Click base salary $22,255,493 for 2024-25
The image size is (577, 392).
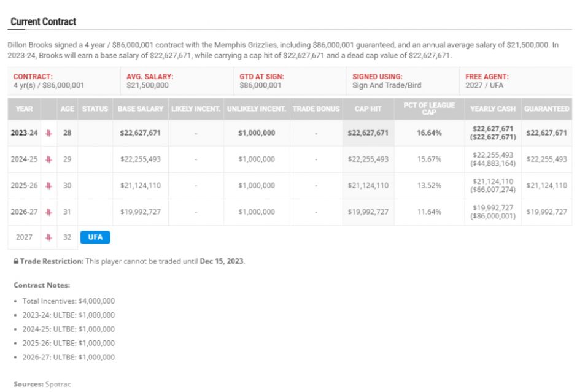tap(140, 159)
